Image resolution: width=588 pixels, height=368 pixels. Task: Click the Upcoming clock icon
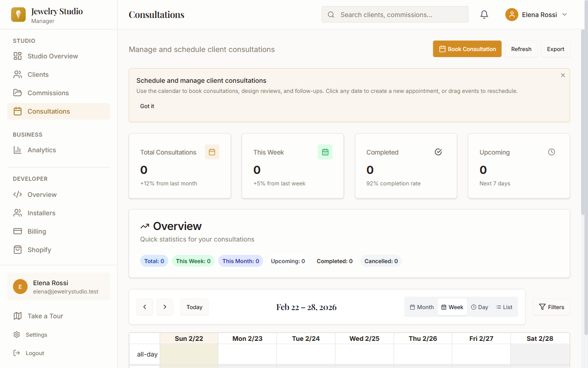[x=551, y=152]
